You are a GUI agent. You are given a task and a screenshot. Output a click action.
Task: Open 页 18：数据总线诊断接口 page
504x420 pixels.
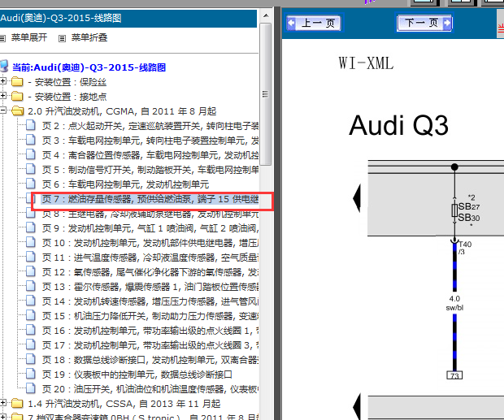pyautogui.click(x=150, y=360)
